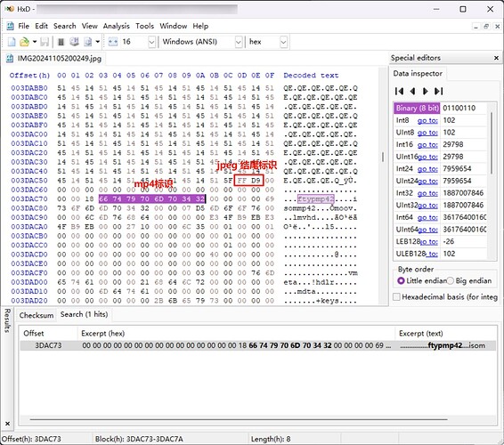Image resolution: width=504 pixels, height=445 pixels.
Task: Click the New file toolbar icon
Action: pos(12,42)
